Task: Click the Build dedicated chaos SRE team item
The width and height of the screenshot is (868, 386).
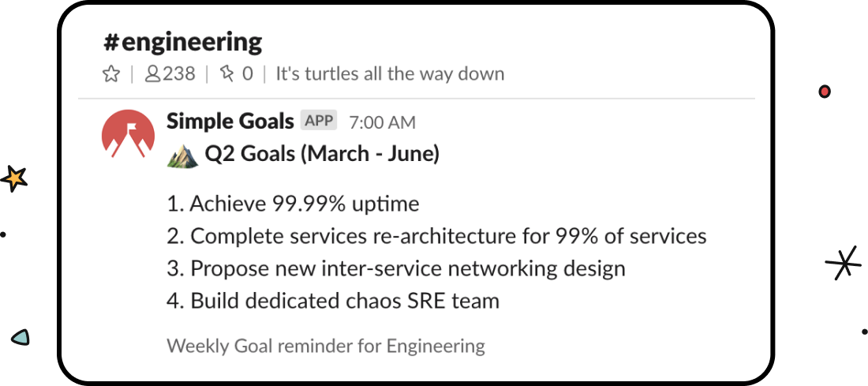Action: (333, 302)
